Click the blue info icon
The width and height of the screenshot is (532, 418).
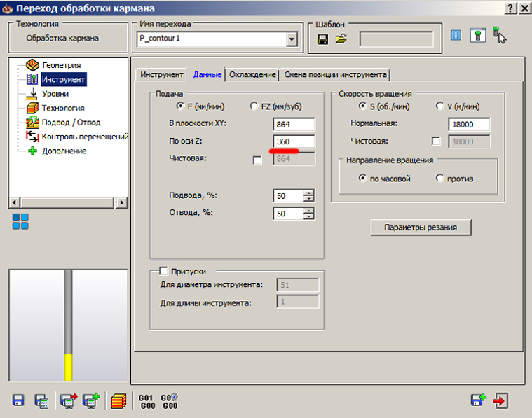(456, 35)
